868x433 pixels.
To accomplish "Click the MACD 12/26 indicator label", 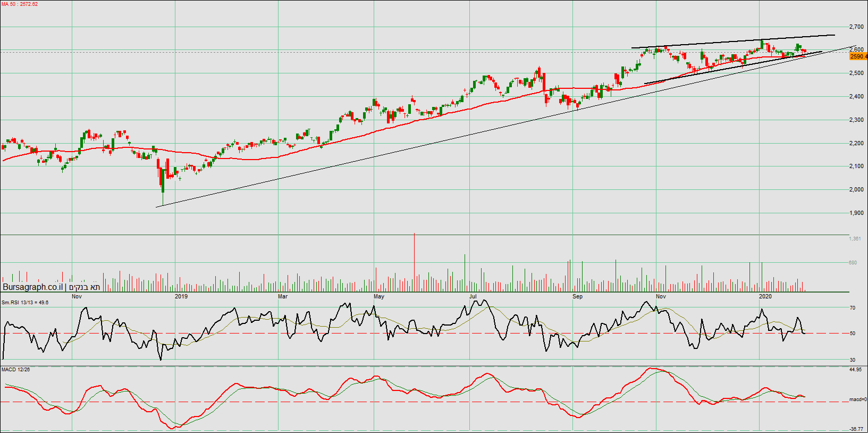I will coord(16,370).
